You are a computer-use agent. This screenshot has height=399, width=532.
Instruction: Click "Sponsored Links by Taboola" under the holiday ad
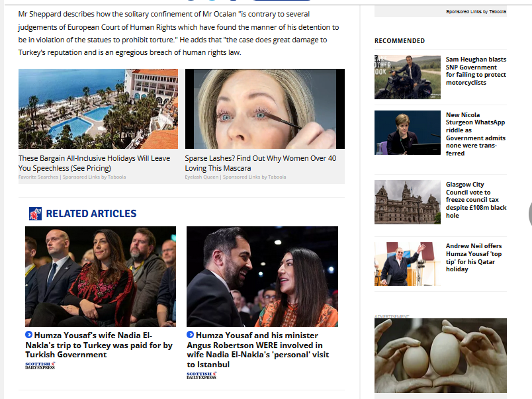(94, 177)
